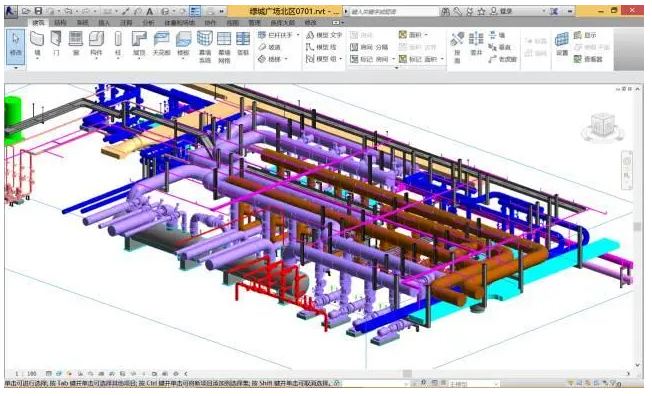The height and width of the screenshot is (396, 652).
Task: Choose the Shaft (竖井) opening tool
Action: [x=476, y=44]
